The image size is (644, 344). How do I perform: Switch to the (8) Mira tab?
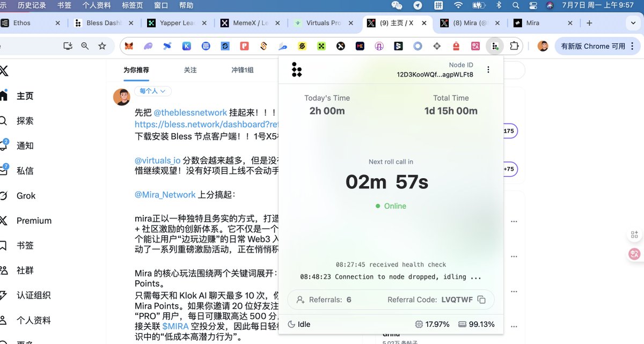tap(469, 23)
